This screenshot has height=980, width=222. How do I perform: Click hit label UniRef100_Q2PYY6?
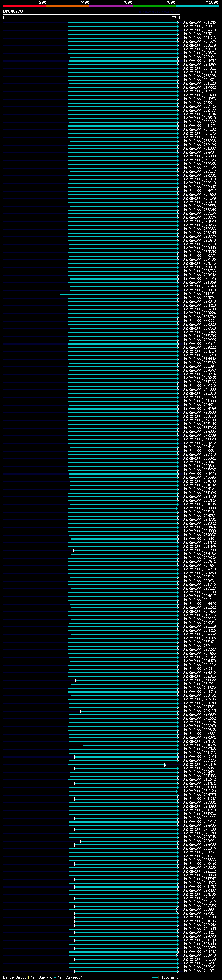[x=199, y=340]
